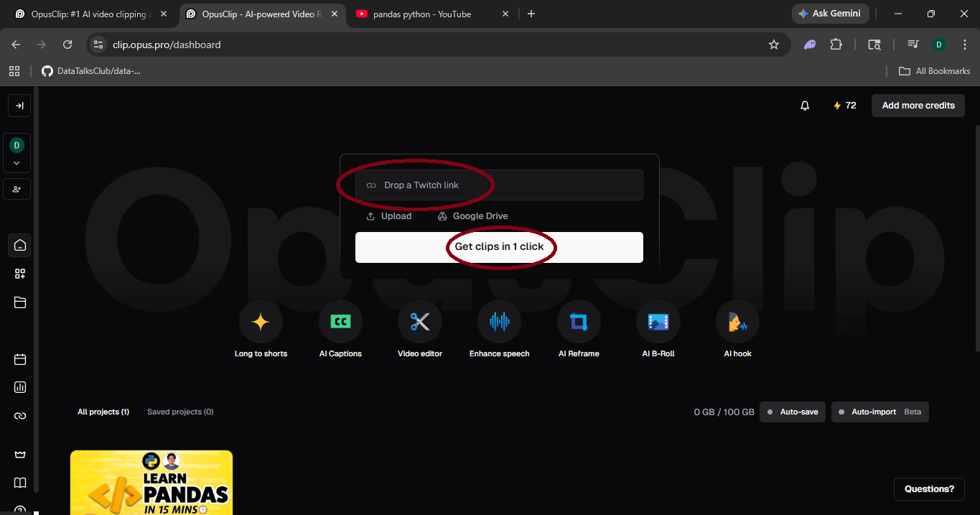Open the social link icon in sidebar
This screenshot has width=980, height=515.
[x=20, y=416]
